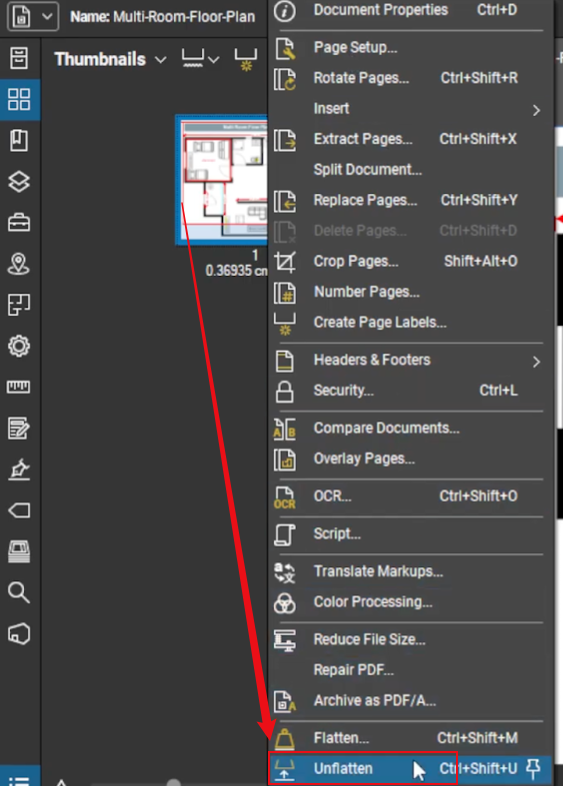Expand the Insert submenu arrow

536,110
